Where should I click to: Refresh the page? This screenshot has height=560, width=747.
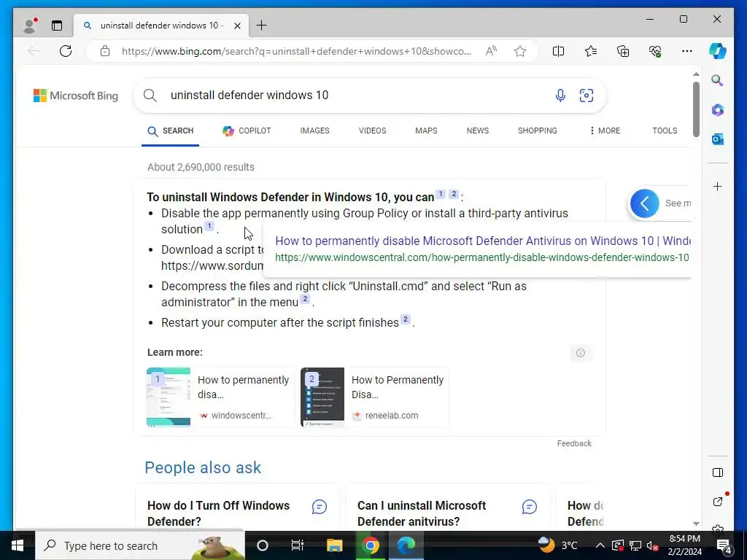click(66, 51)
